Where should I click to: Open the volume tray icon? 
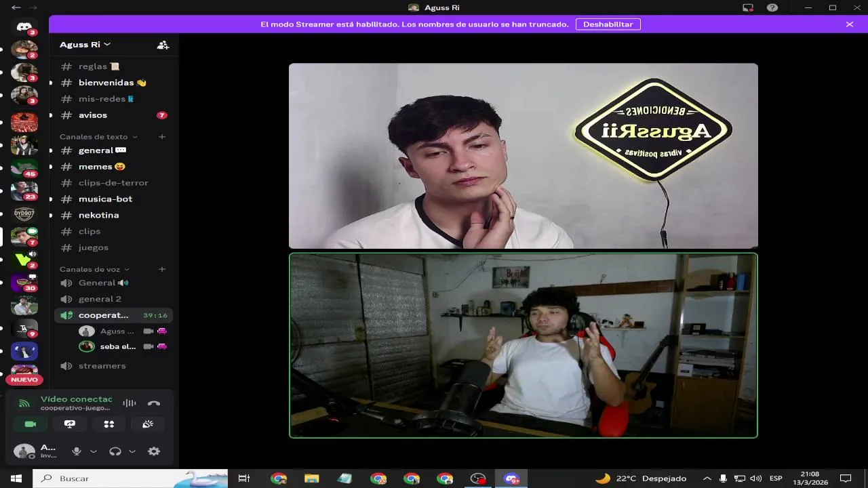pyautogui.click(x=756, y=479)
